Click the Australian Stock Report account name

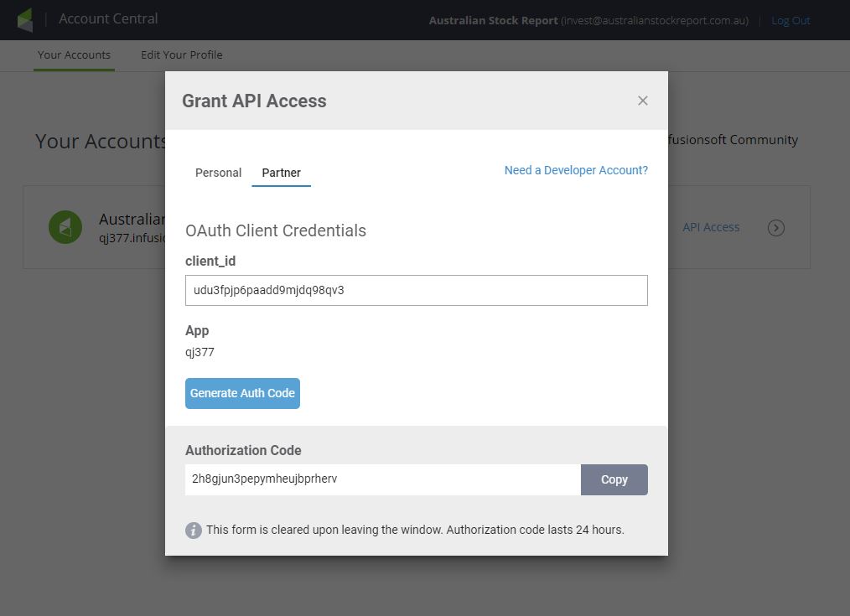pos(493,21)
